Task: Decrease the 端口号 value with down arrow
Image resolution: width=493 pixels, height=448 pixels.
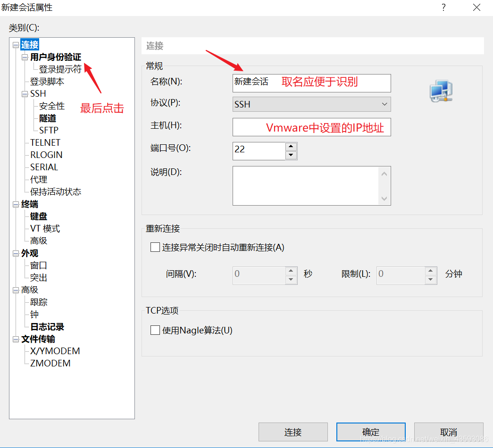Action: tap(291, 155)
